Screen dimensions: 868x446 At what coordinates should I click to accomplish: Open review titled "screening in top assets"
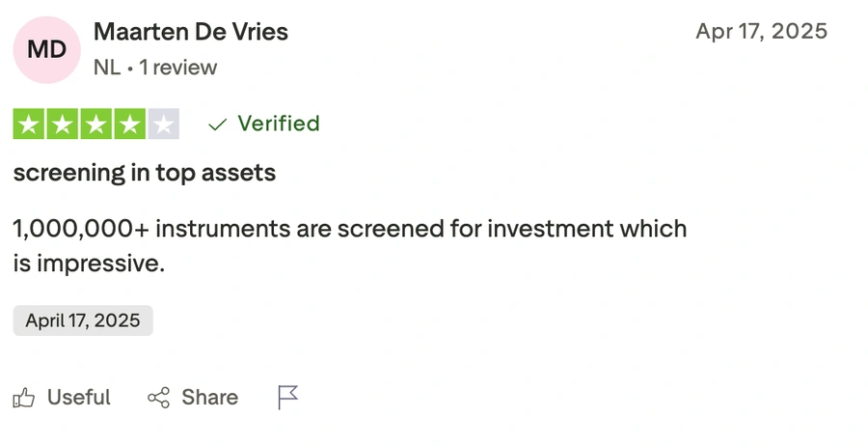145,174
